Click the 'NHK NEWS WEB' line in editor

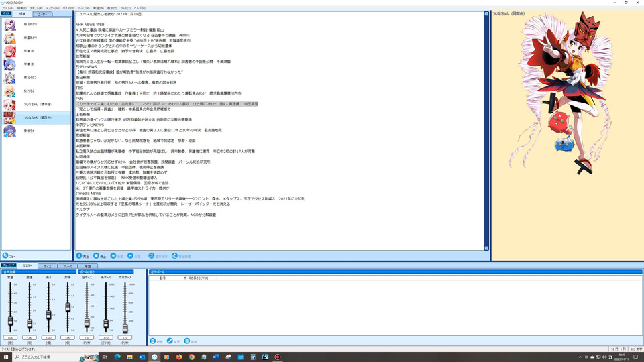(90, 25)
